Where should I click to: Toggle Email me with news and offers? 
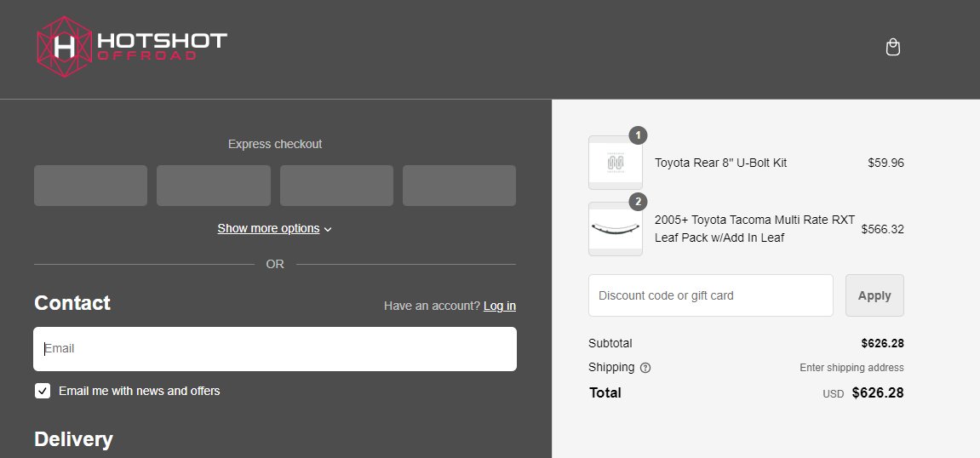[x=43, y=391]
